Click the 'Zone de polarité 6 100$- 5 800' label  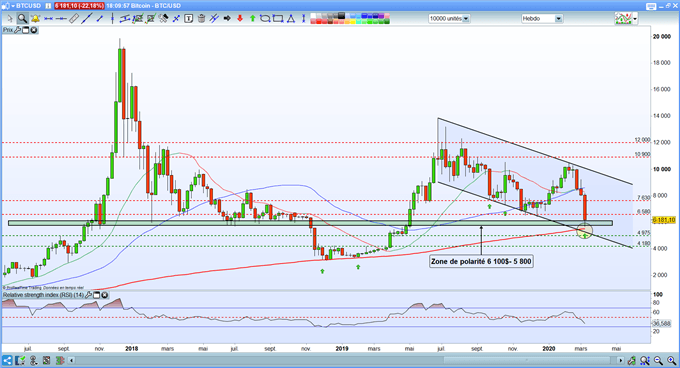click(481, 261)
